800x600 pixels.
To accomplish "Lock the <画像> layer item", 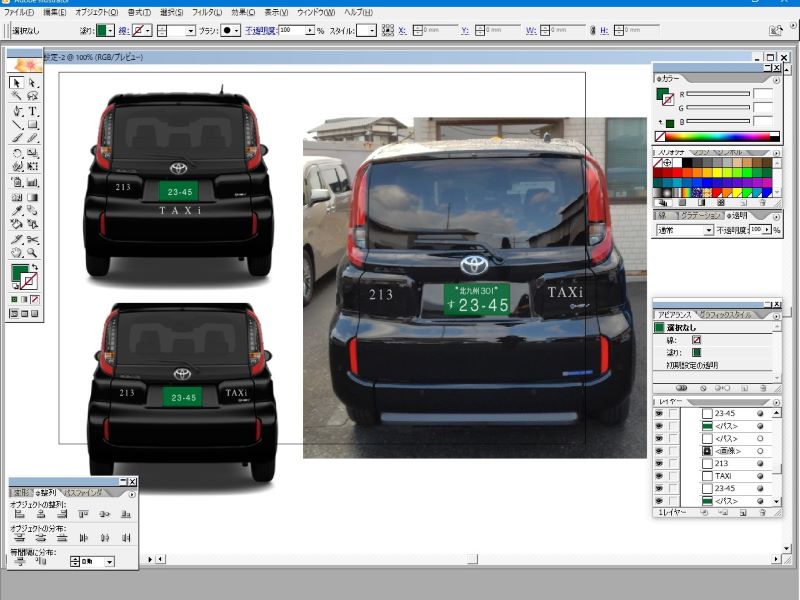I will point(673,451).
